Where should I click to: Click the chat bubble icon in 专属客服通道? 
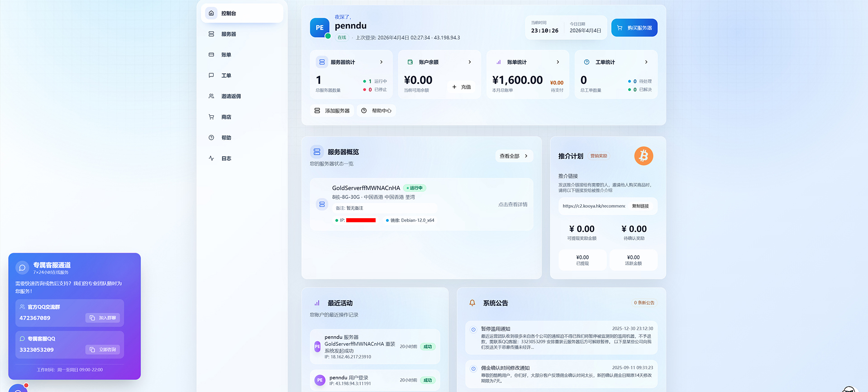22,268
